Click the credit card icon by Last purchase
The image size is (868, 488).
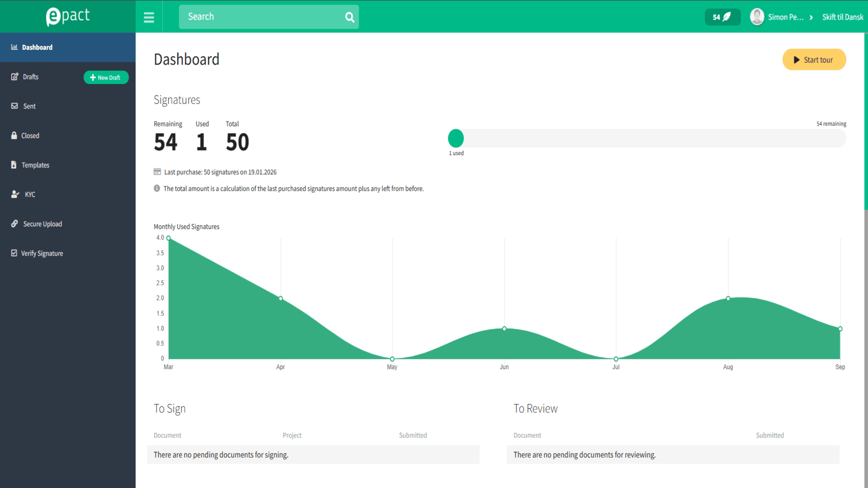coord(157,172)
